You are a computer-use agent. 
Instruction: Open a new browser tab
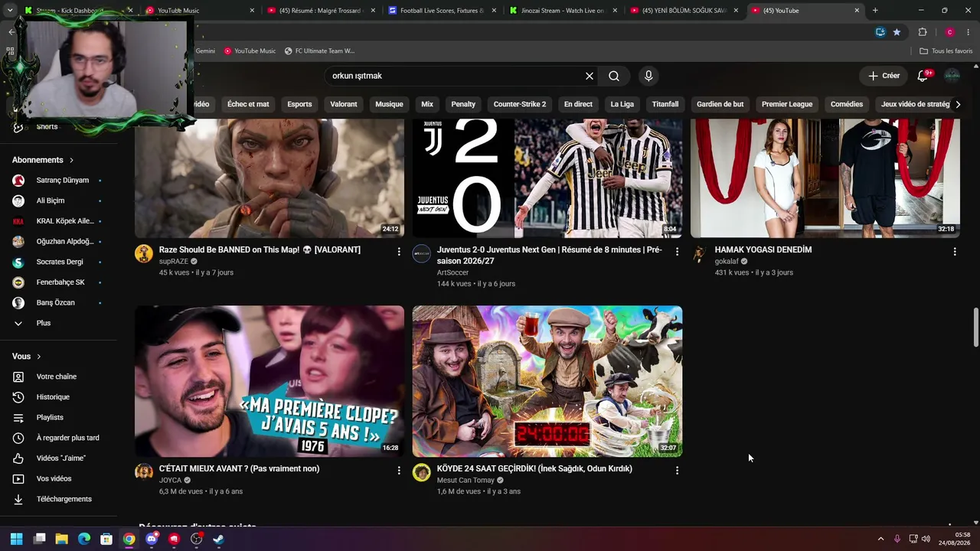[875, 11]
